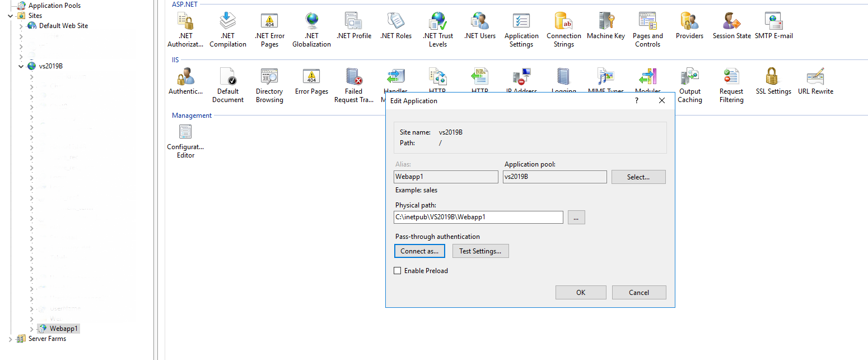The width and height of the screenshot is (868, 360).
Task: Close the Edit Application dialog
Action: click(662, 101)
